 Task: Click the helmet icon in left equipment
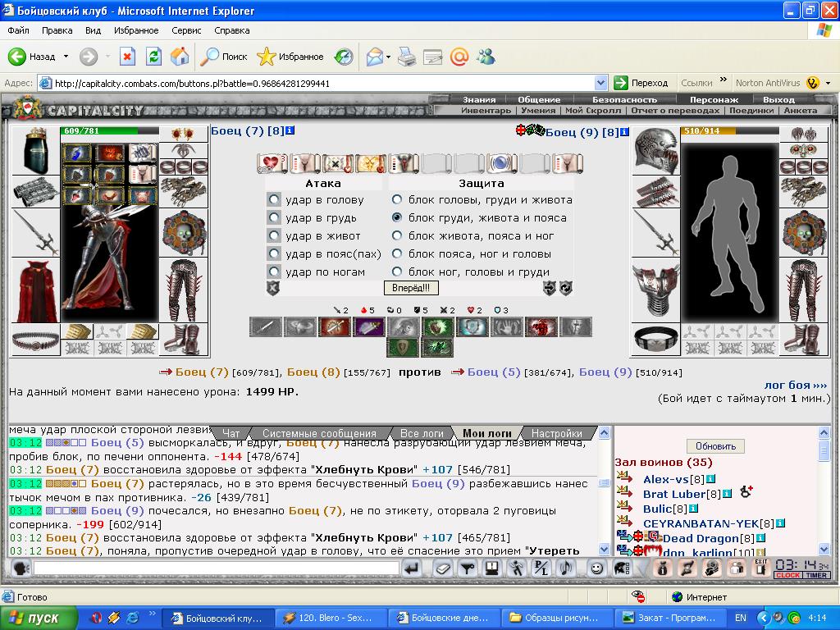tap(35, 151)
